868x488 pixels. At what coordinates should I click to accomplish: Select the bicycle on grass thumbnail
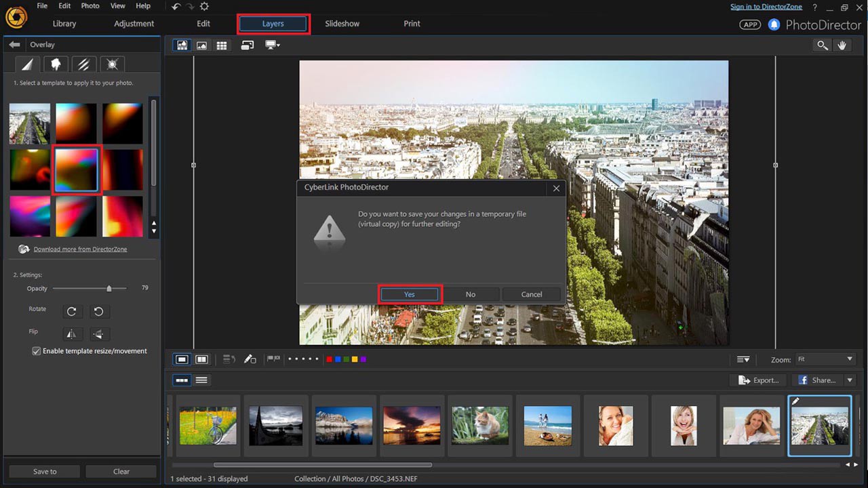tap(208, 426)
